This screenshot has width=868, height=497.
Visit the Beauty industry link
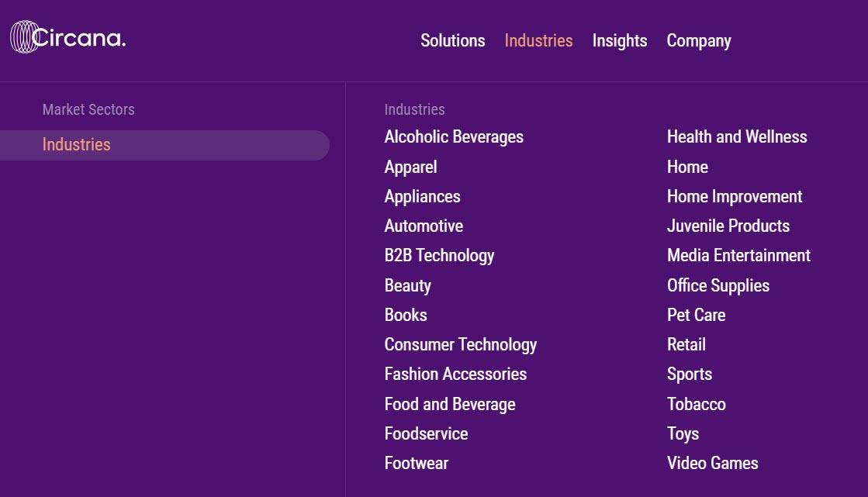[408, 285]
